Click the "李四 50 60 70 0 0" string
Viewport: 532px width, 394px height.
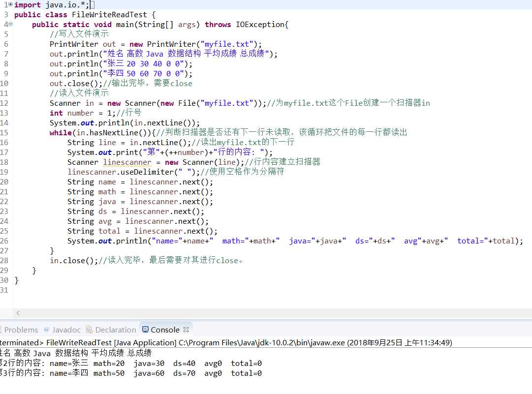pyautogui.click(x=144, y=74)
